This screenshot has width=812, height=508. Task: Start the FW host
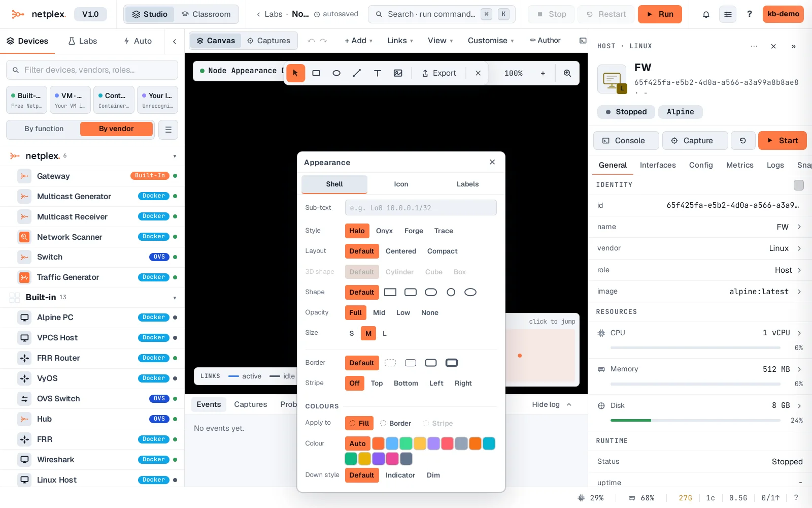click(x=782, y=141)
